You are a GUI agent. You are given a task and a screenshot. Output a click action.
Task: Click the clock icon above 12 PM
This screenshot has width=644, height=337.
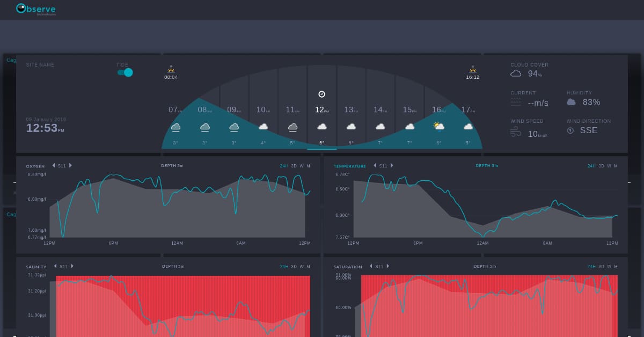click(321, 94)
